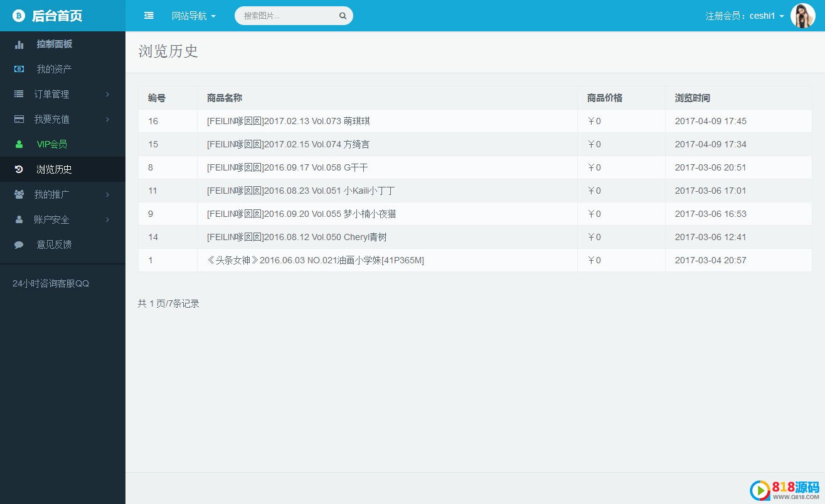
Task: Click the group icon beside 我的推广
Action: [x=19, y=194]
